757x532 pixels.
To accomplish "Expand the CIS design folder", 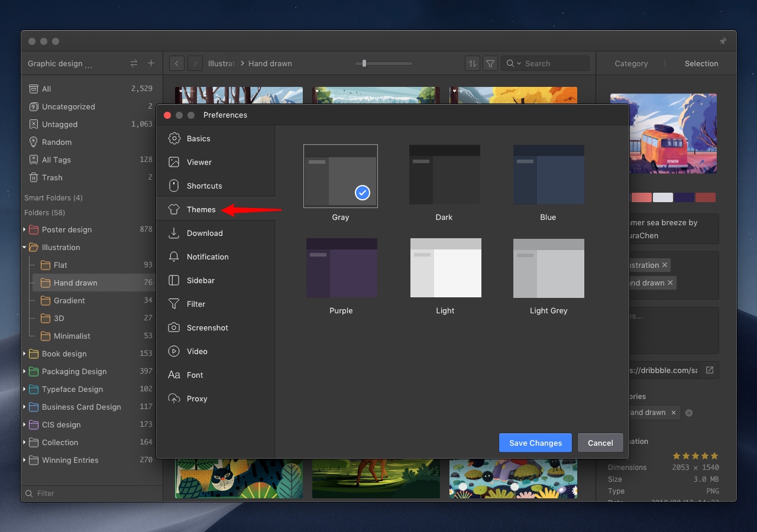I will 25,424.
